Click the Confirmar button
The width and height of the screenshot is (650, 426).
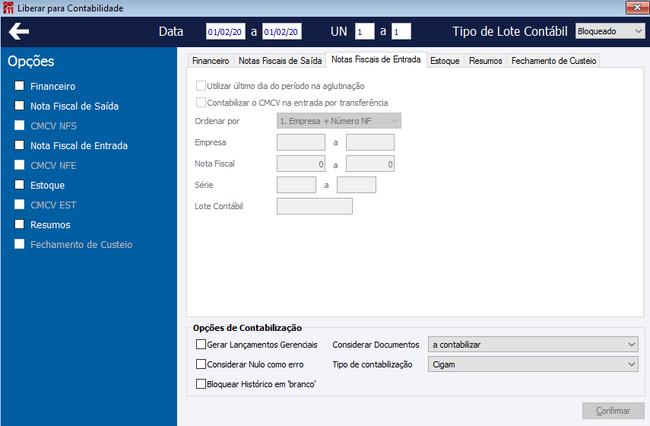tap(613, 411)
